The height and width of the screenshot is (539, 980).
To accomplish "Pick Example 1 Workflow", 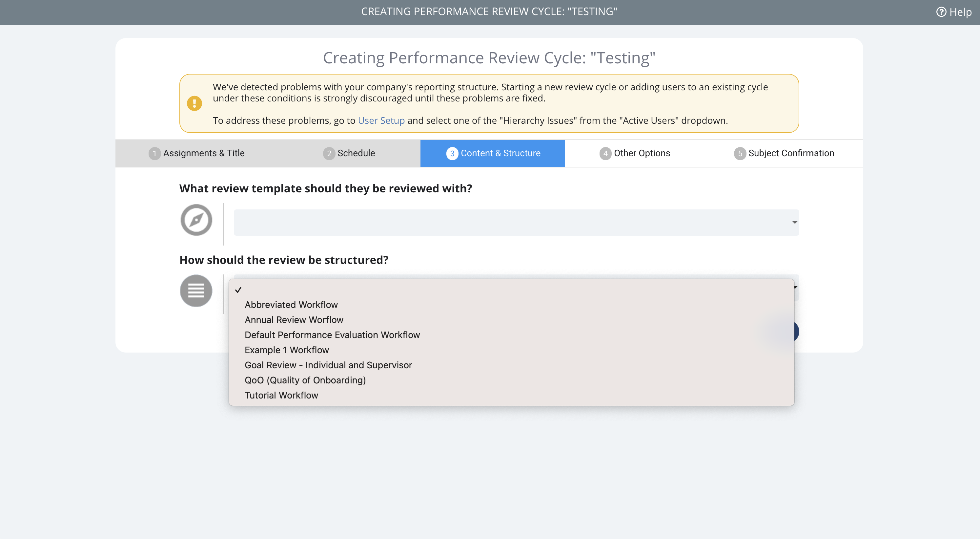I will click(x=511, y=350).
